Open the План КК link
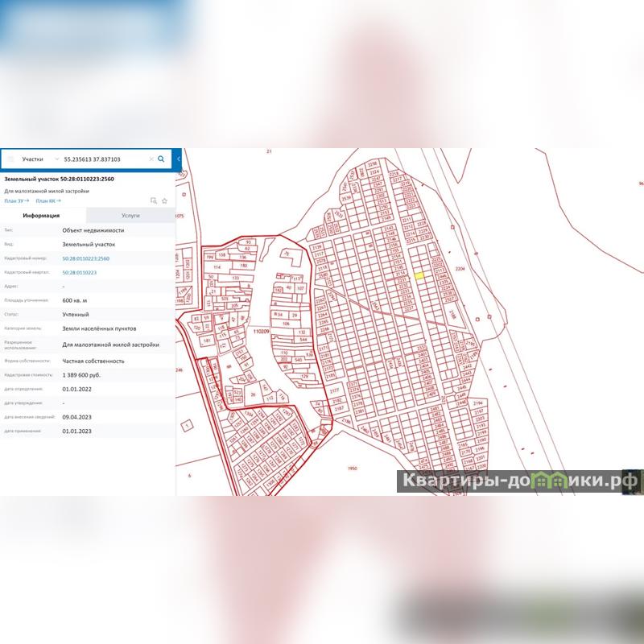Image resolution: width=644 pixels, height=644 pixels. coord(47,201)
